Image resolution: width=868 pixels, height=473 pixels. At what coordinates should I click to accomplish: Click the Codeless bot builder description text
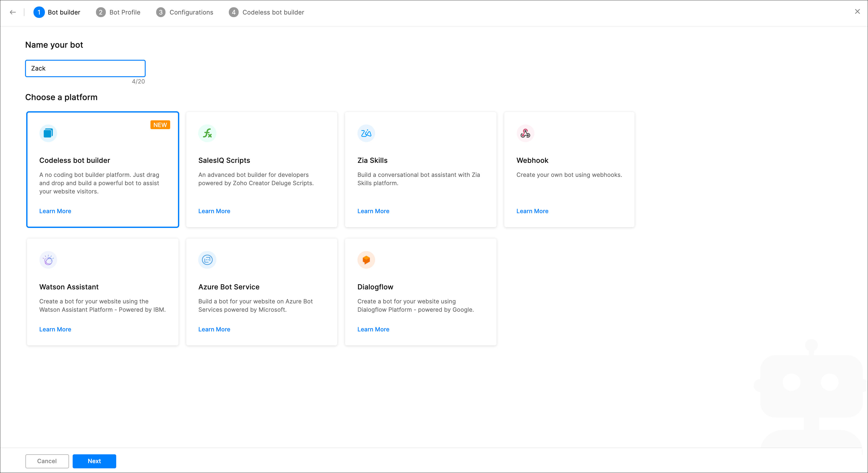99,183
